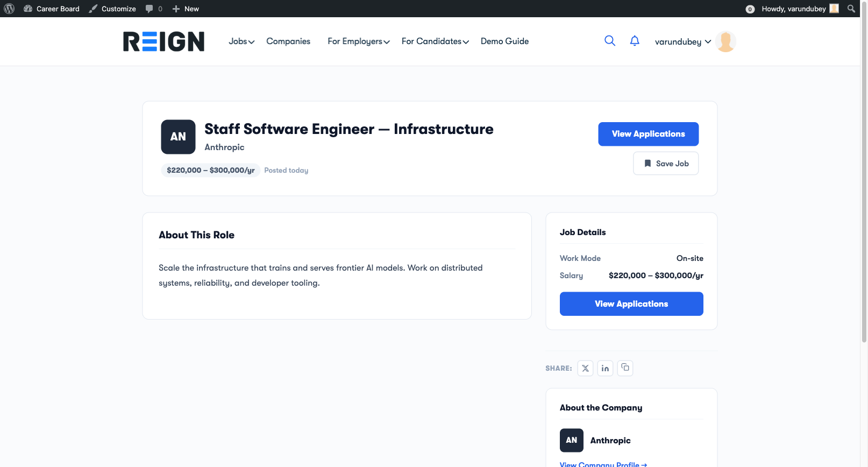Click the admin bar notification counter
This screenshot has height=467, width=868.
[750, 9]
